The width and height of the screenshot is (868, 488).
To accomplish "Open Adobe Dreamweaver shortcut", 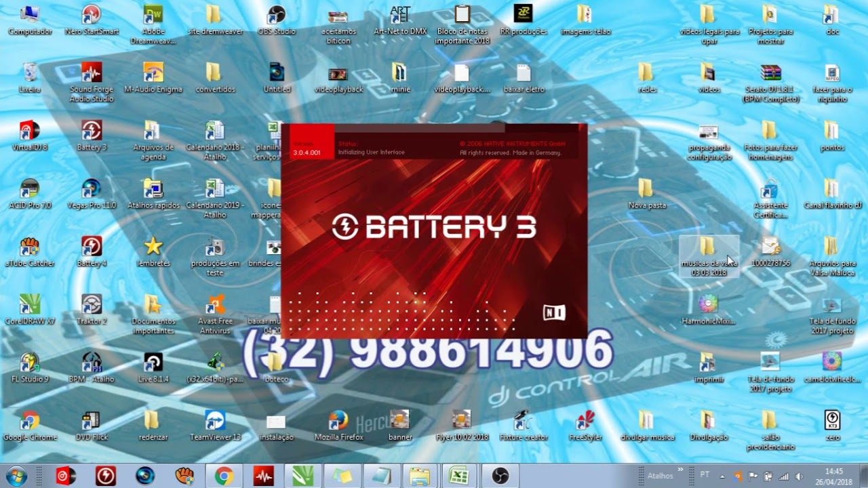I will pyautogui.click(x=153, y=24).
